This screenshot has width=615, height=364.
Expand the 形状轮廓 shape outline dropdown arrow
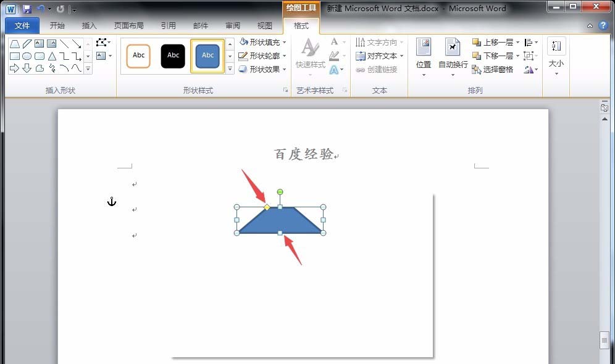coord(285,56)
